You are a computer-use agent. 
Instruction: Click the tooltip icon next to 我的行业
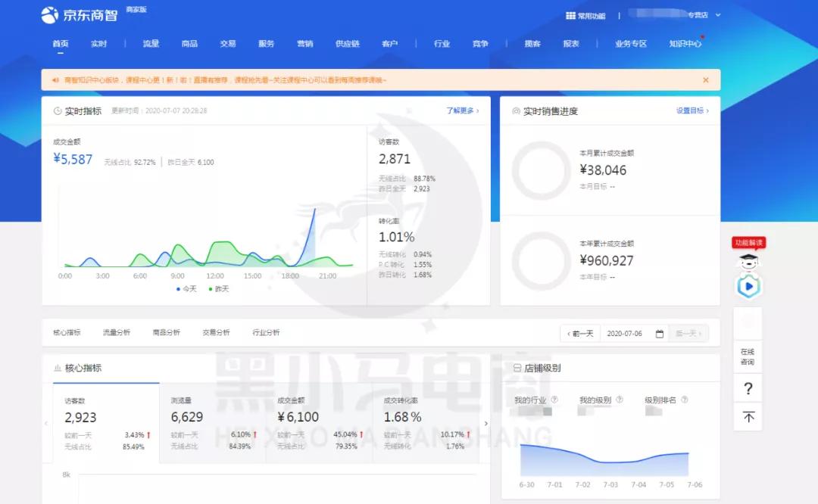pyautogui.click(x=555, y=400)
